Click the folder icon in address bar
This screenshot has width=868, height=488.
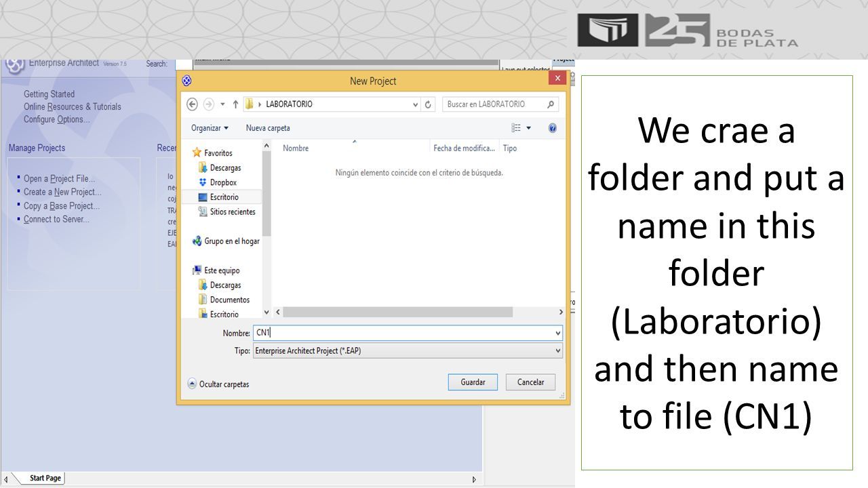coord(250,104)
